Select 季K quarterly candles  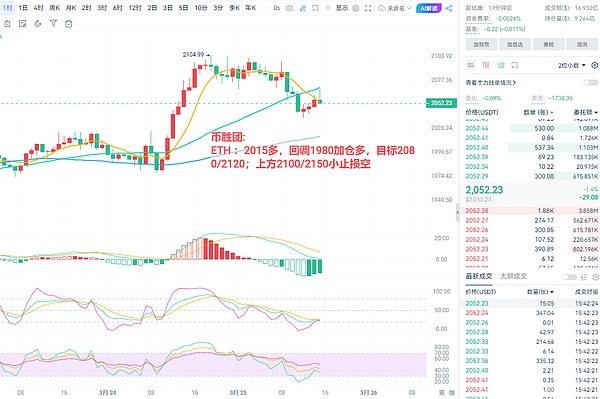(x=235, y=8)
